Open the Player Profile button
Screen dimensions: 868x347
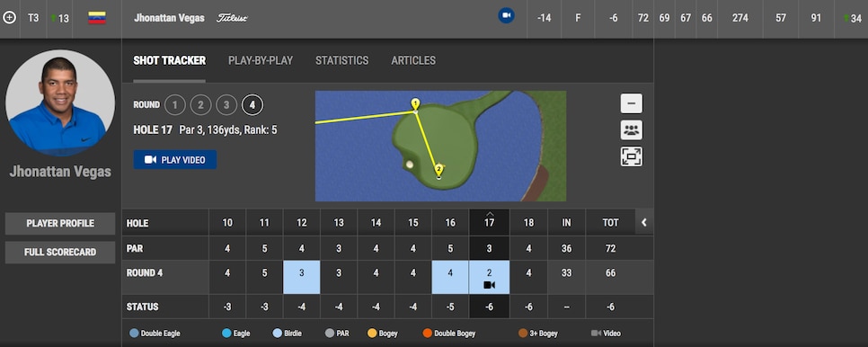pos(60,224)
